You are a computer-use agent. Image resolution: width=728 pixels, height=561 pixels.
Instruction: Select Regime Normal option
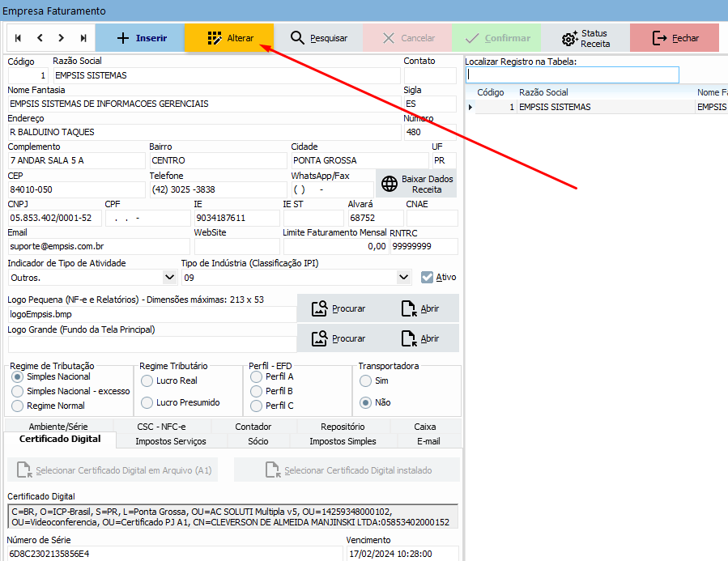click(17, 406)
